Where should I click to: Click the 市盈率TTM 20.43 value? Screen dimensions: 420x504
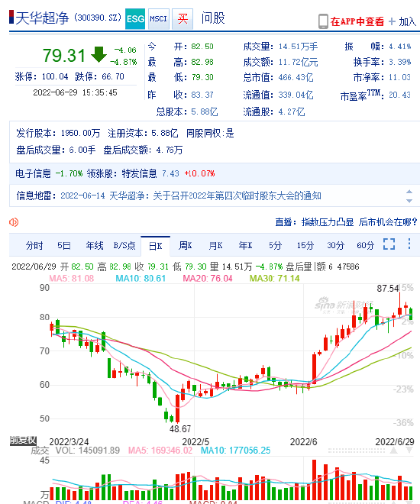click(x=399, y=95)
